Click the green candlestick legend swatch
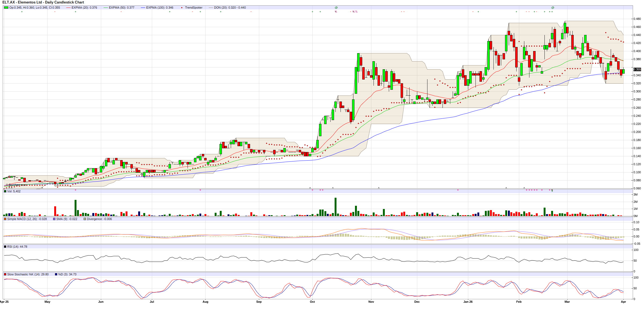644x310 pixels. pyautogui.click(x=6, y=8)
